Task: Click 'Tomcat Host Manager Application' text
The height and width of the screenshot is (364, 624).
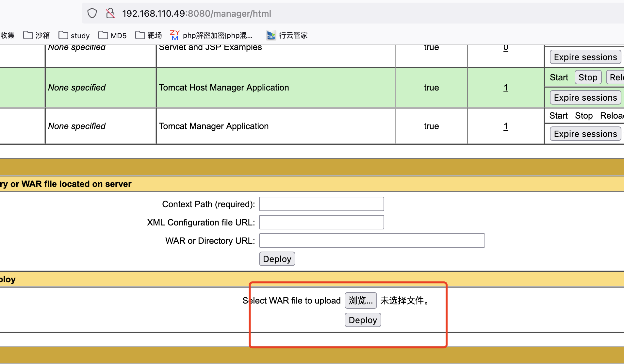Action: click(x=224, y=88)
